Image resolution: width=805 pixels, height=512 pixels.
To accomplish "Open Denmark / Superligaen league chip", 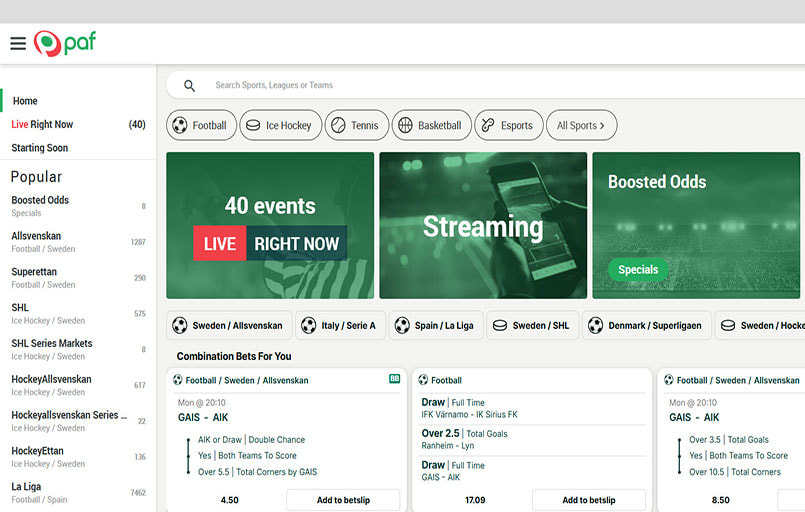I will point(647,325).
